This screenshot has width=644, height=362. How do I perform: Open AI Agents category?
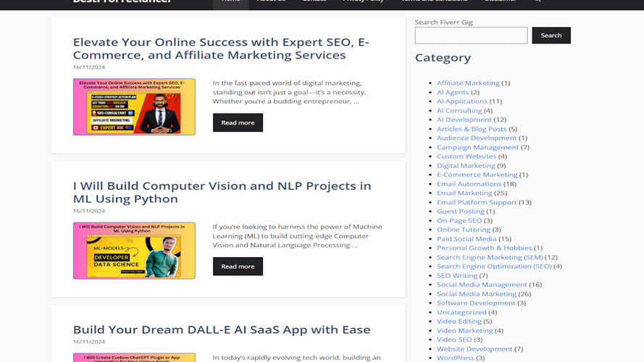(x=453, y=92)
